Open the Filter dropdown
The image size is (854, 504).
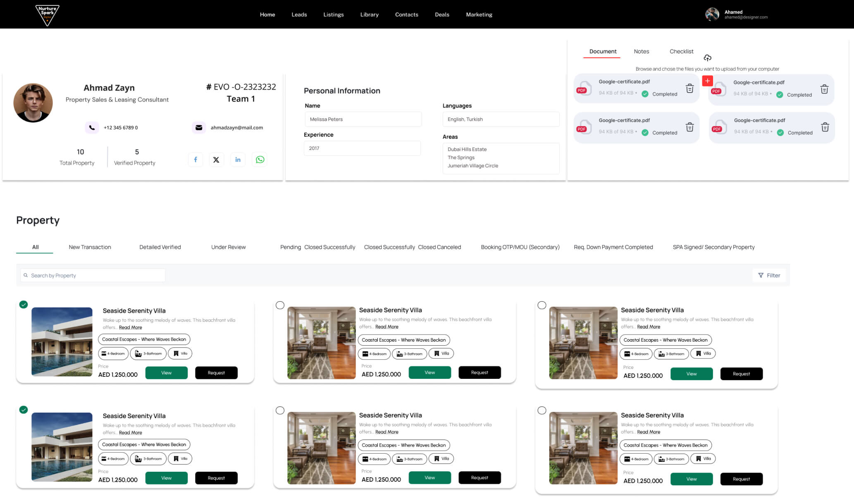(x=769, y=276)
